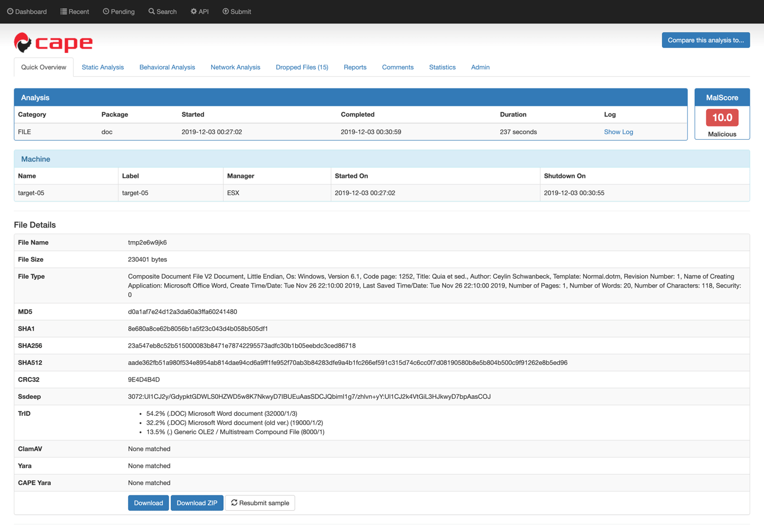
Task: Click the refresh icon in Resubmit sample
Action: point(234,503)
